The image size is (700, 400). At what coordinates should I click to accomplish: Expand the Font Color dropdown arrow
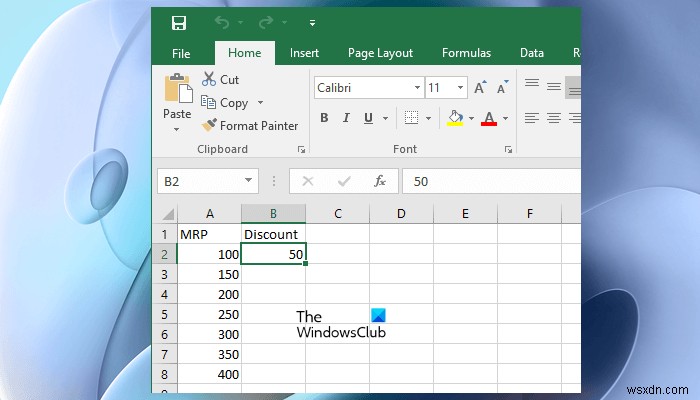[x=505, y=118]
